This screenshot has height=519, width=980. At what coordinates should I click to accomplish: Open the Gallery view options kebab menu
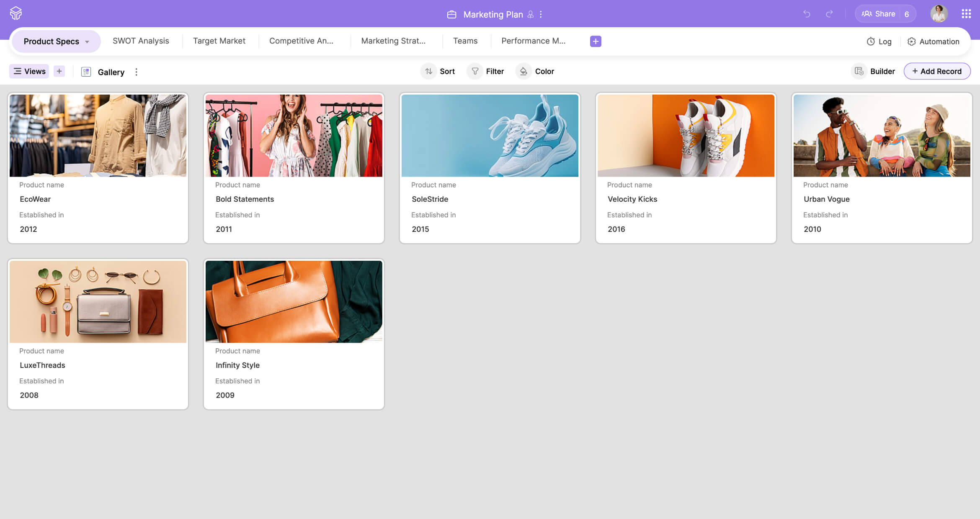136,72
